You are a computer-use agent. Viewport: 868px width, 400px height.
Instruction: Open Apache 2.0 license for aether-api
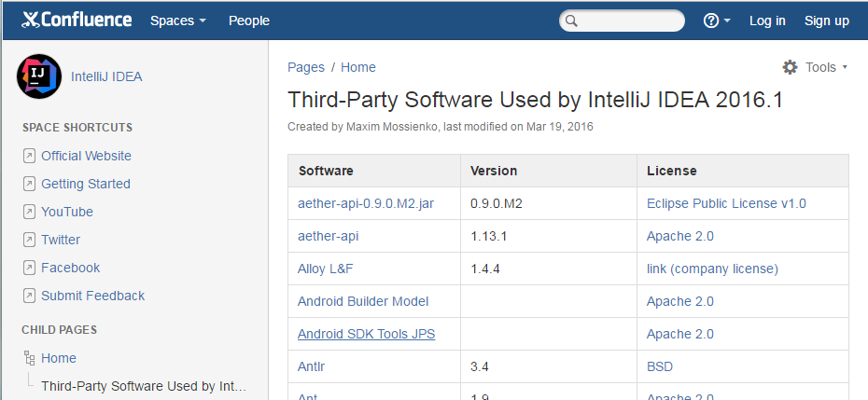click(x=680, y=236)
